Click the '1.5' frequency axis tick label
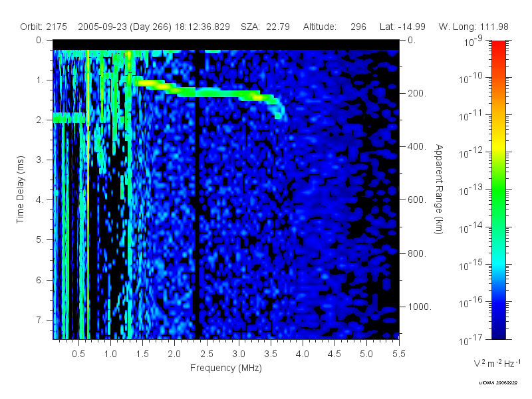 (x=142, y=354)
